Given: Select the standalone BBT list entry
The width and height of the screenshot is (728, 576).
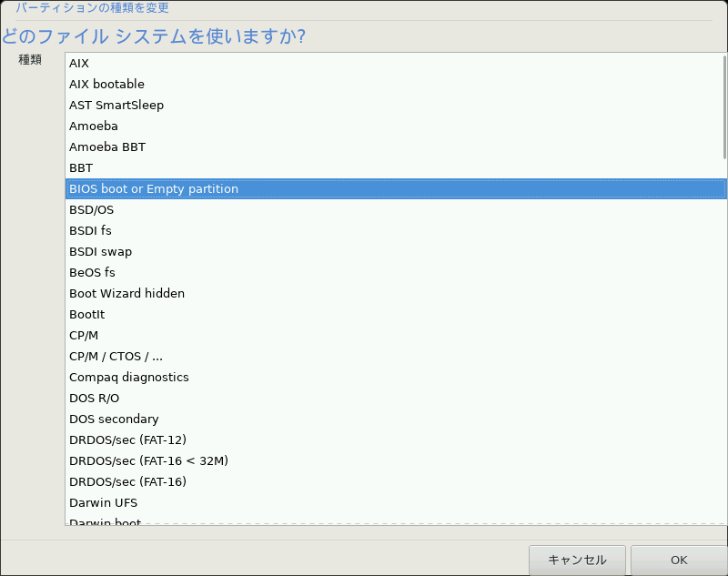Looking at the screenshot, I should coord(396,167).
